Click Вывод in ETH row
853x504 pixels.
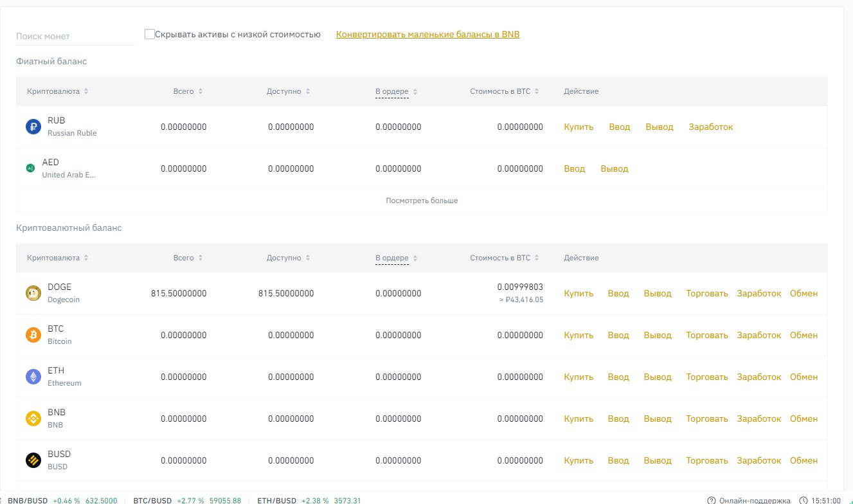pyautogui.click(x=658, y=377)
